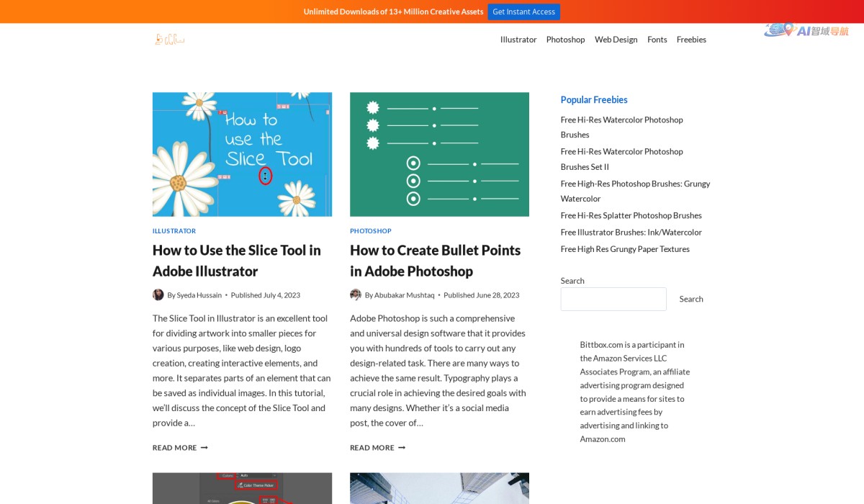Open the Bullet Points article thumbnail
864x504 pixels.
point(439,154)
